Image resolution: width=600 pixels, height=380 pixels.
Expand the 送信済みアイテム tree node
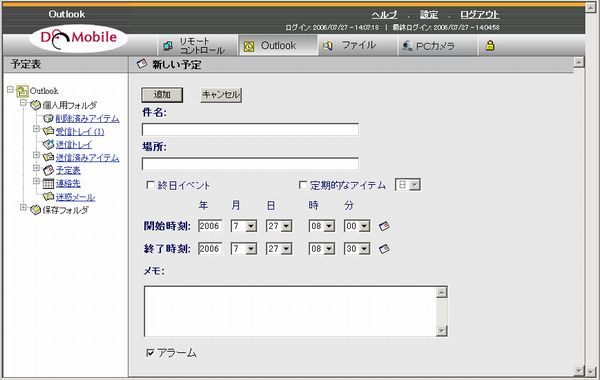(36, 155)
